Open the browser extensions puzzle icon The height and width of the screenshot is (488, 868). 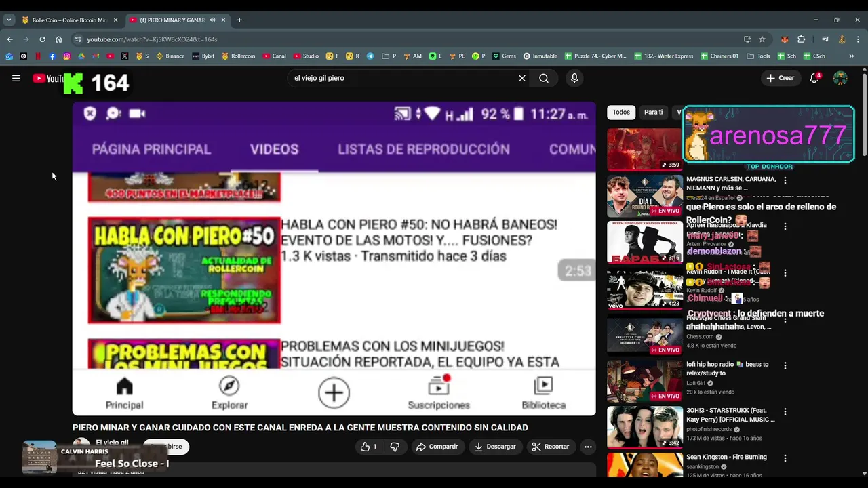[801, 39]
